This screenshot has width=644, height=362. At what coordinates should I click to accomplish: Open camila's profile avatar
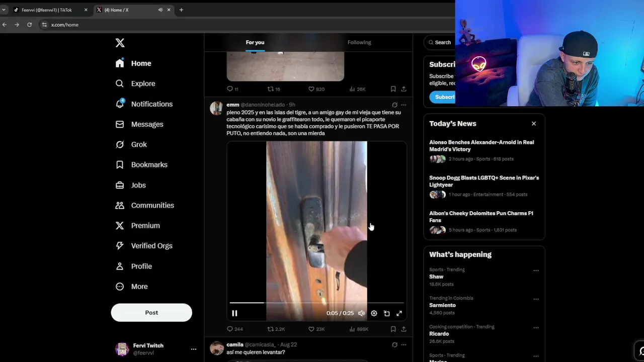coord(216,348)
